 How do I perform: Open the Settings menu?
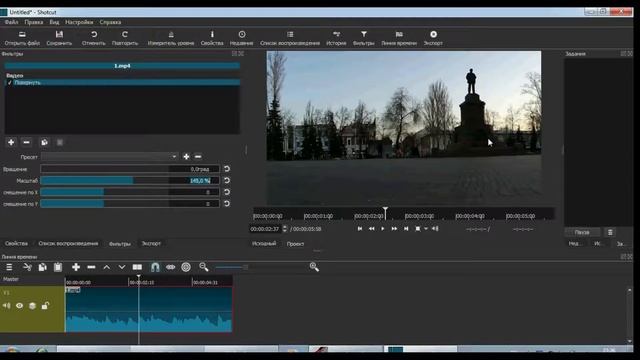click(x=79, y=22)
